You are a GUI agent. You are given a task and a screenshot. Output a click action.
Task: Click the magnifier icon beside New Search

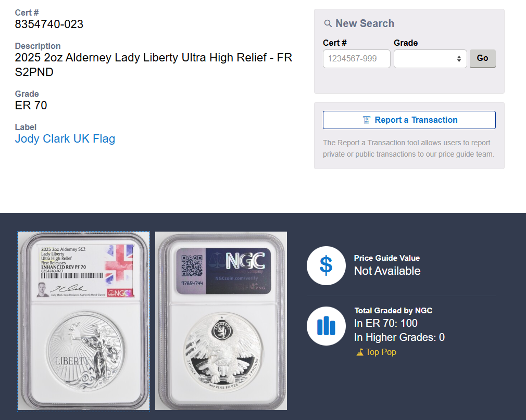[x=328, y=23]
